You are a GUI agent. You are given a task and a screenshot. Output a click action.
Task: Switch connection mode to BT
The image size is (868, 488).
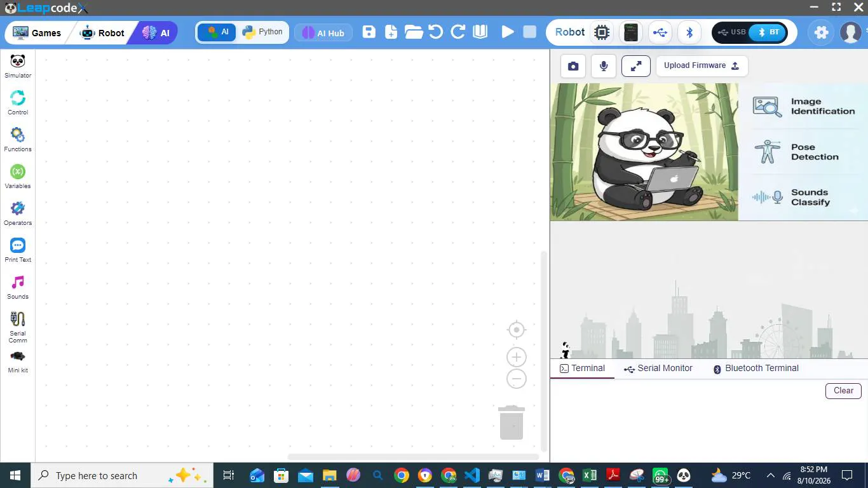(x=768, y=32)
